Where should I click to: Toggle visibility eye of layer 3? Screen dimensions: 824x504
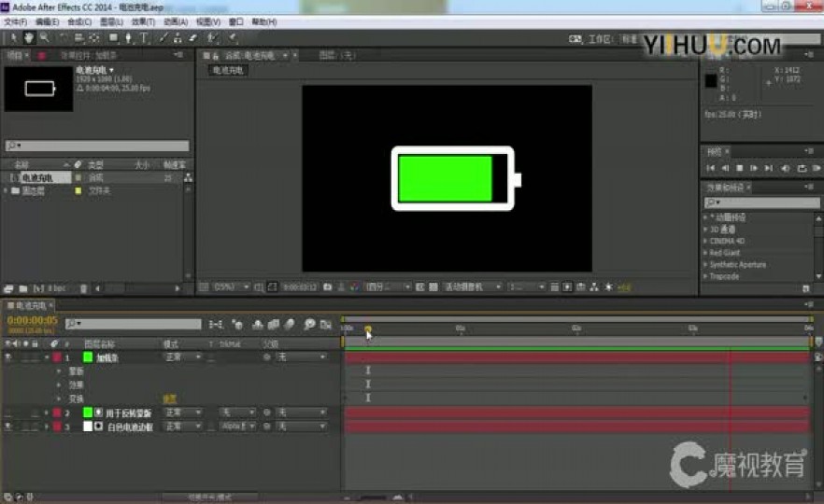click(x=8, y=427)
